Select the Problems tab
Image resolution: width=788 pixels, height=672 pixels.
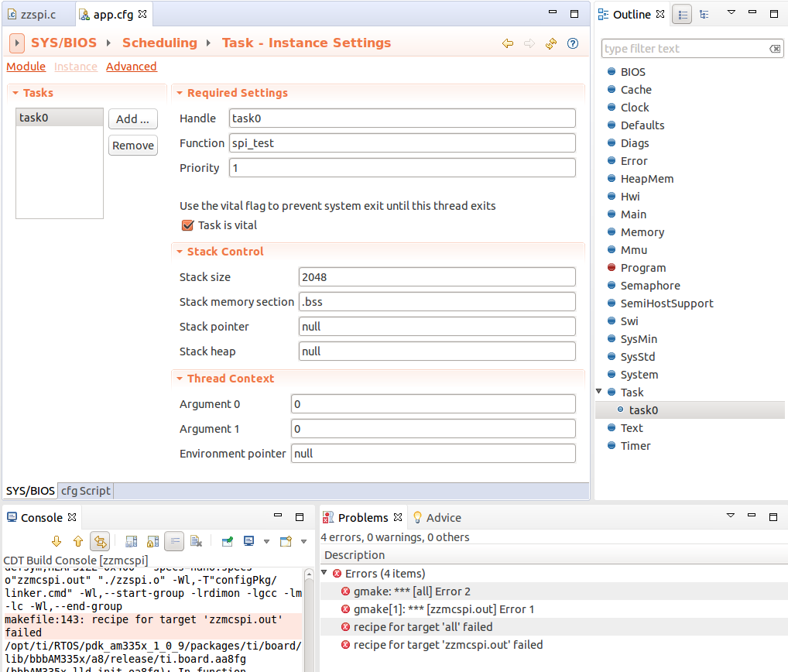click(x=363, y=518)
